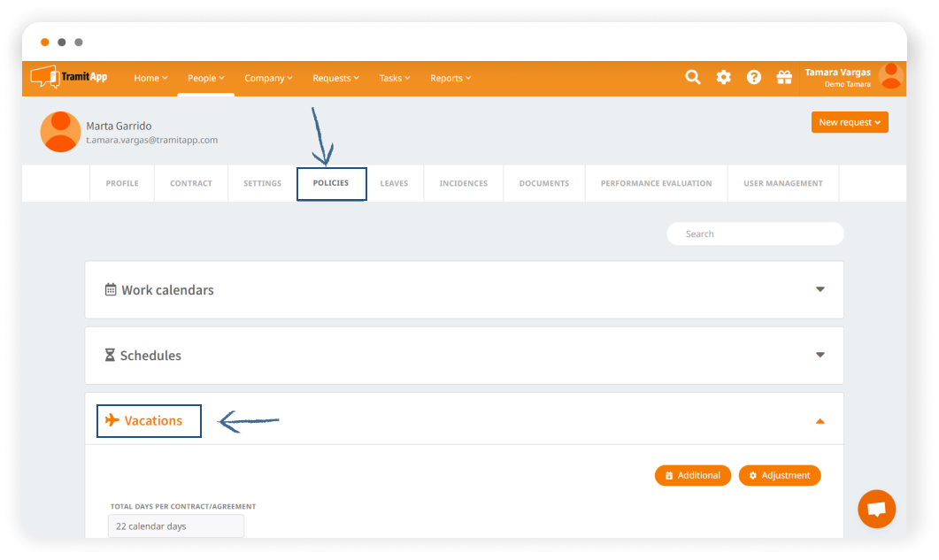Open the gift box icon
Viewport: 939px width, 560px height.
point(784,78)
